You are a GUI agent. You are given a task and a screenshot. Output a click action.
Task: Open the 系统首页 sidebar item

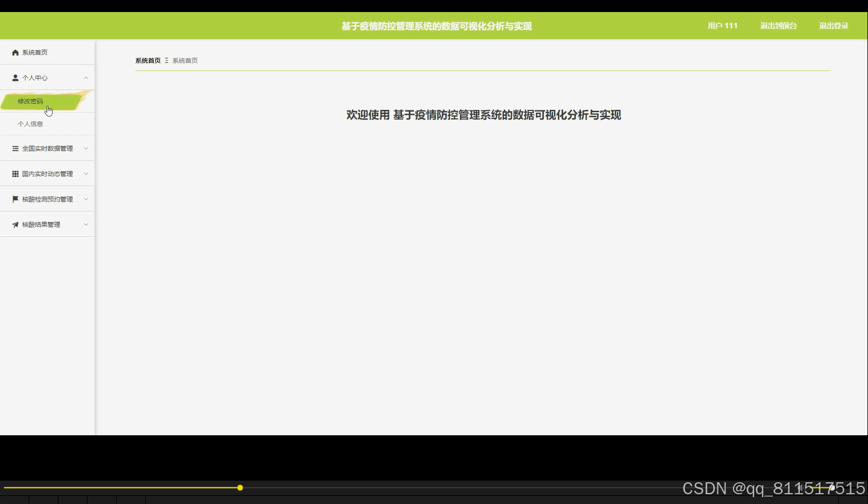[35, 52]
